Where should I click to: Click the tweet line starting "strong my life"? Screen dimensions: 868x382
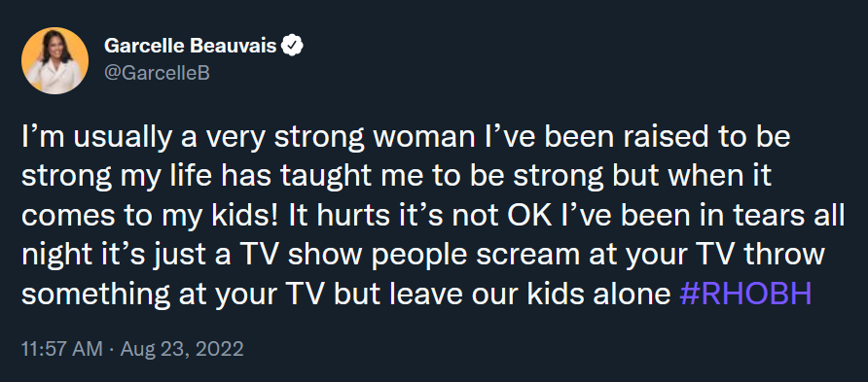pyautogui.click(x=396, y=177)
